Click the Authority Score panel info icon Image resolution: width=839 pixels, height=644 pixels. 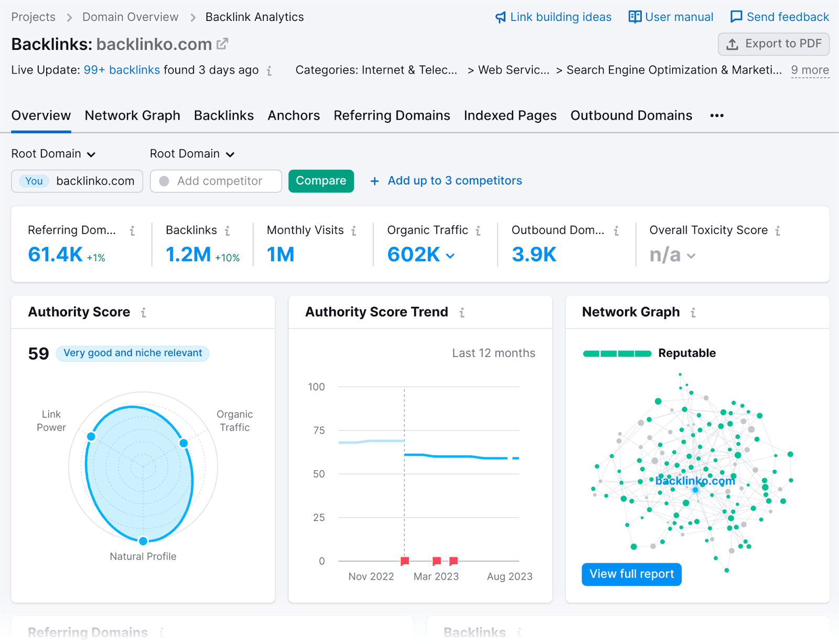coord(144,312)
